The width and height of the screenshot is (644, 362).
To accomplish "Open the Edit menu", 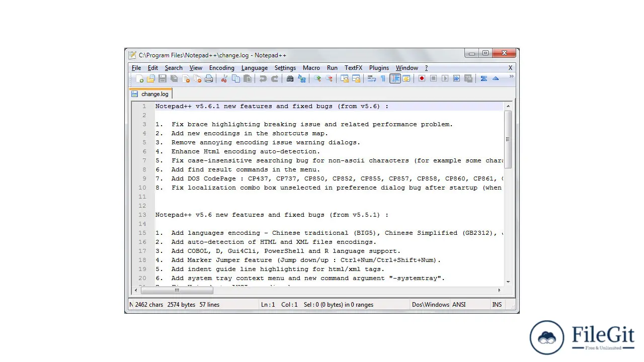I will (x=153, y=68).
